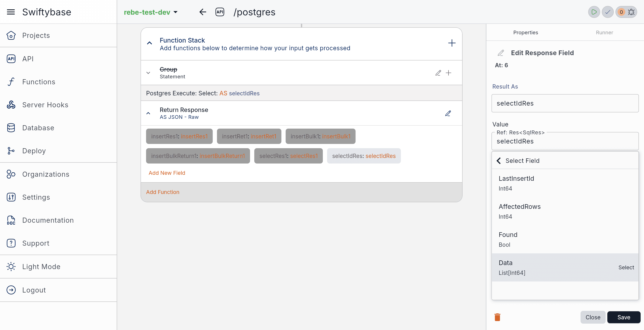Click the Settings sliders icon
The width and height of the screenshot is (644, 330).
click(x=11, y=197)
